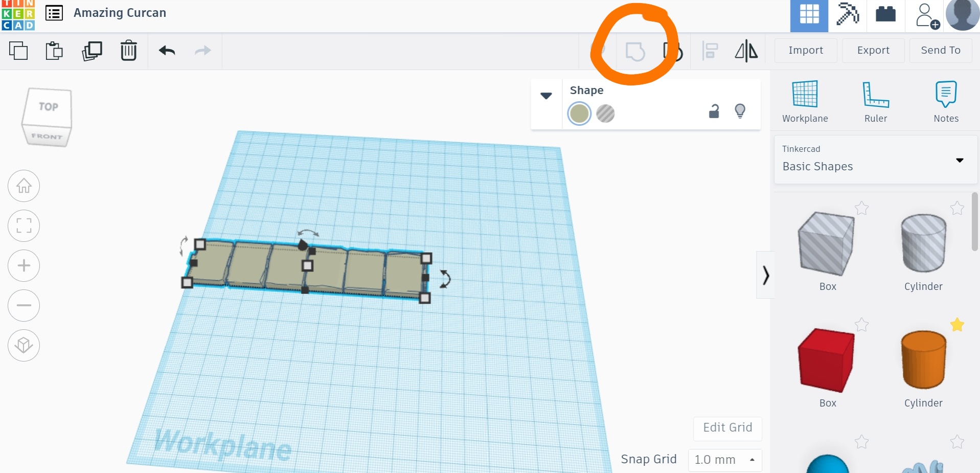Click the Paste clipboard icon
The image size is (980, 473).
pyautogui.click(x=54, y=51)
